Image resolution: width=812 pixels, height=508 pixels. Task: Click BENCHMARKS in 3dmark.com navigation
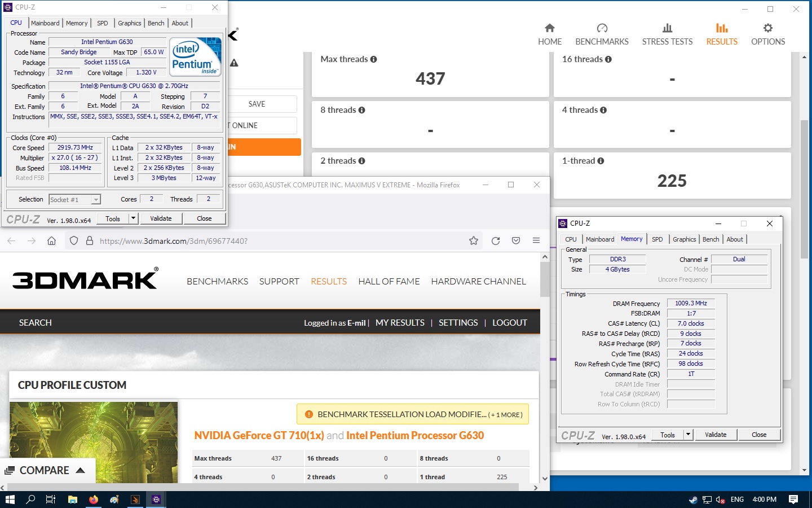tap(217, 281)
